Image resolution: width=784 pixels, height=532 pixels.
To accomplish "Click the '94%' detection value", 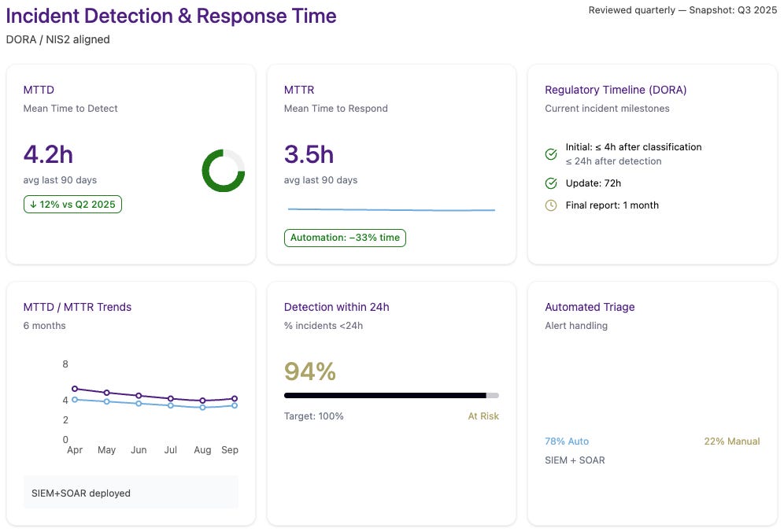I will point(310,371).
